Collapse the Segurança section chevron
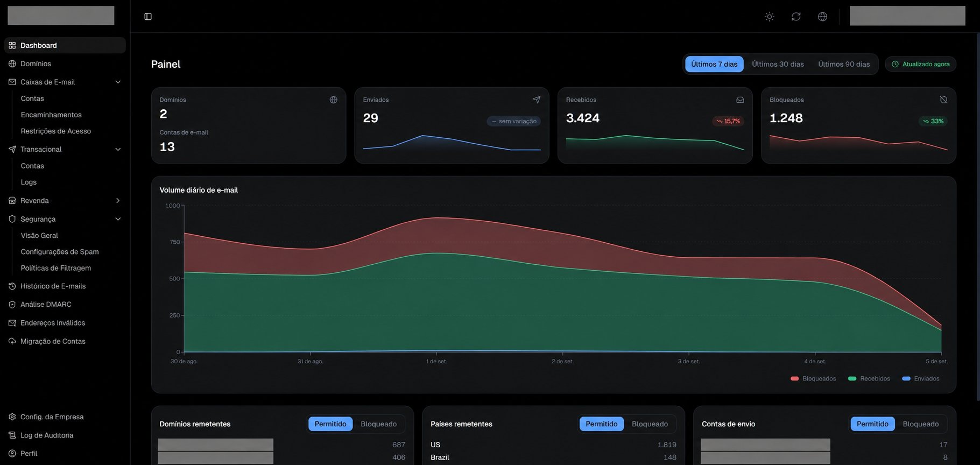 point(118,219)
